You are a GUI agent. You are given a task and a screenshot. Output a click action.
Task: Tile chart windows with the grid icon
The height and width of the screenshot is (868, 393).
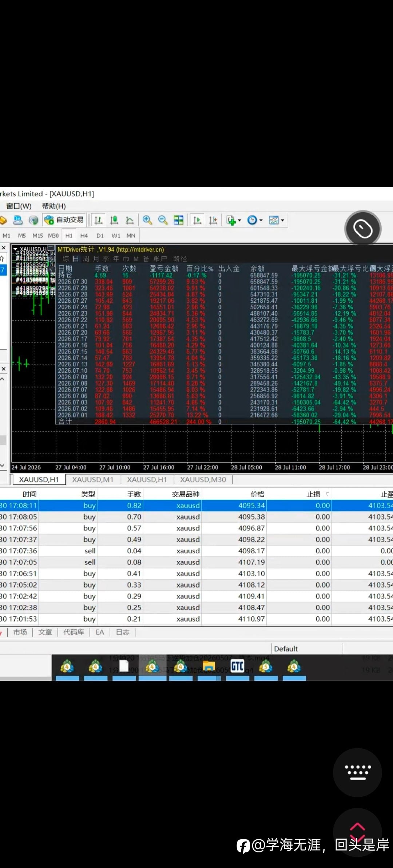point(178,220)
